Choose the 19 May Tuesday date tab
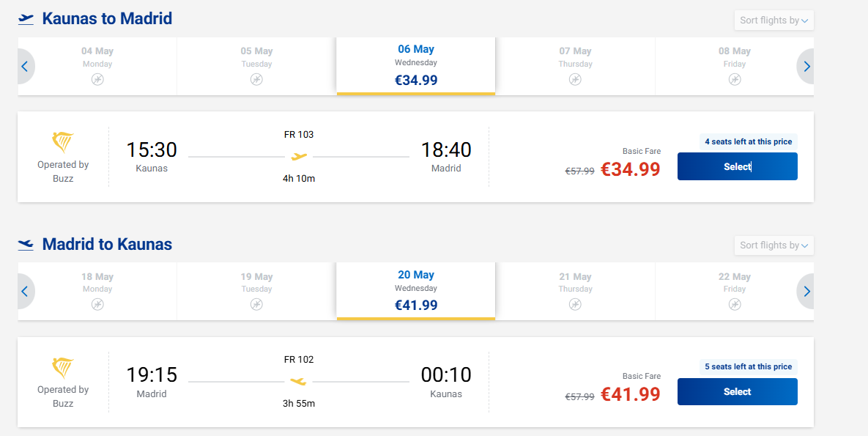868x436 pixels. pos(256,290)
